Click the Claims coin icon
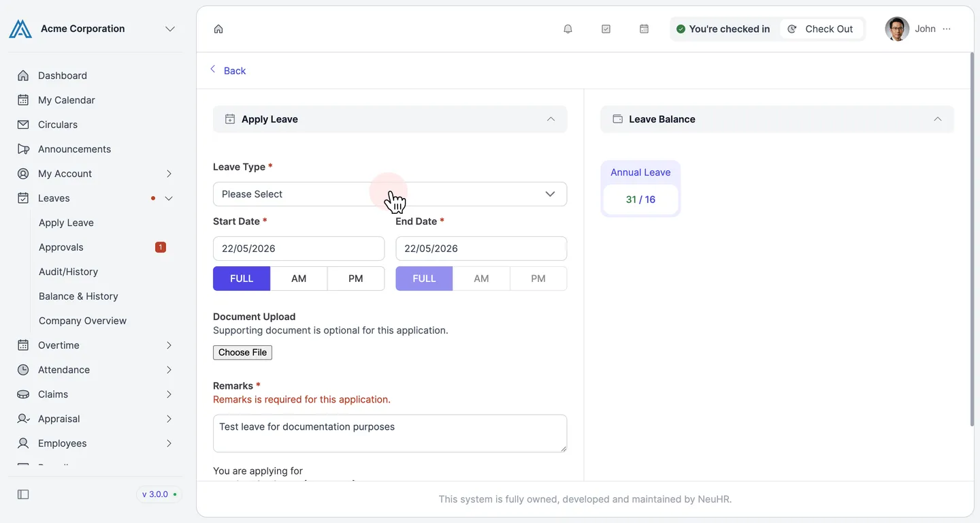 [x=23, y=394]
